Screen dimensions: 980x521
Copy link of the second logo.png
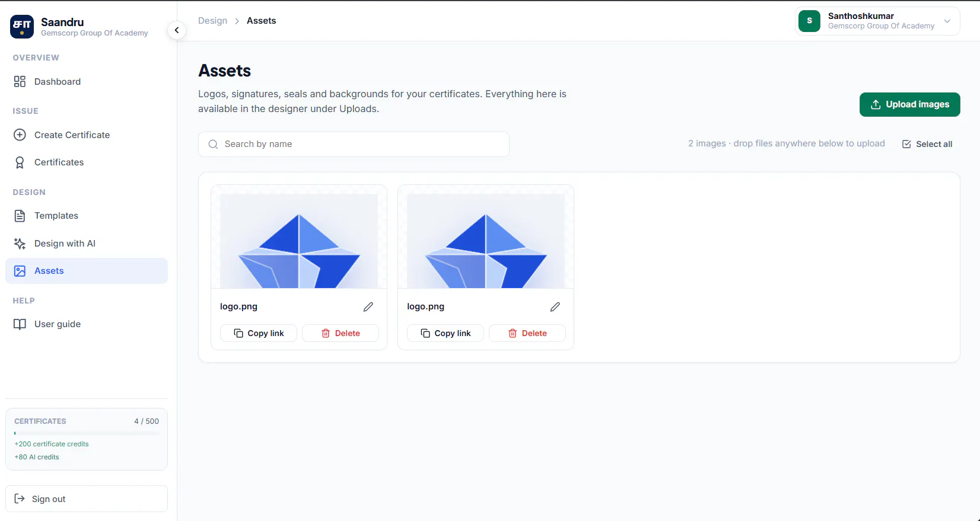[446, 333]
